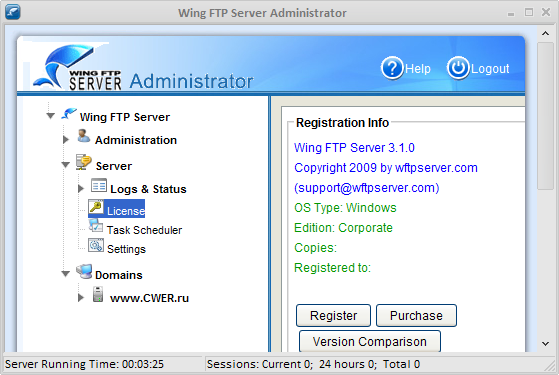Viewport: 559px width, 375px height.
Task: Select Task Scheduler in the tree
Action: tap(144, 230)
